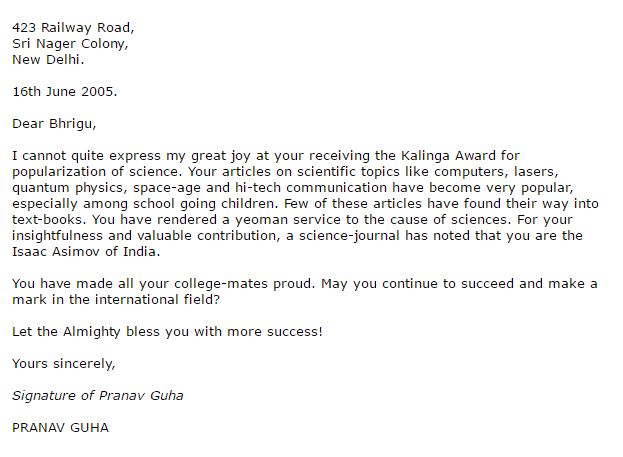Image resolution: width=623 pixels, height=457 pixels.
Task: Click 'Isaac Asimov of India.' text
Action: pyautogui.click(x=86, y=252)
